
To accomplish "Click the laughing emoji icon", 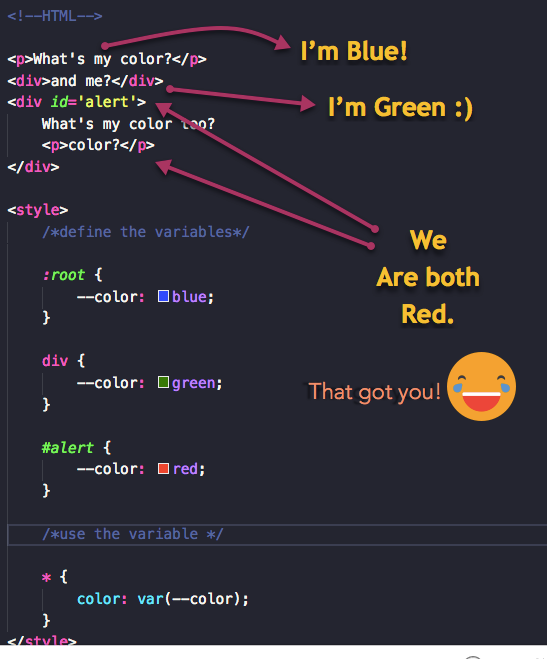I will point(481,387).
